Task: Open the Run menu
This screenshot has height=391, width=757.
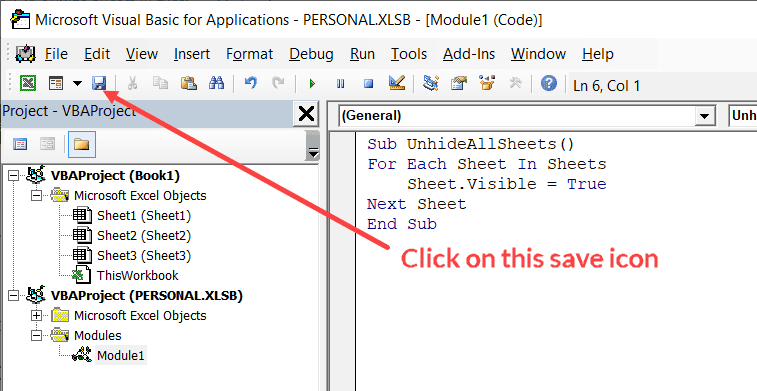Action: click(x=362, y=54)
